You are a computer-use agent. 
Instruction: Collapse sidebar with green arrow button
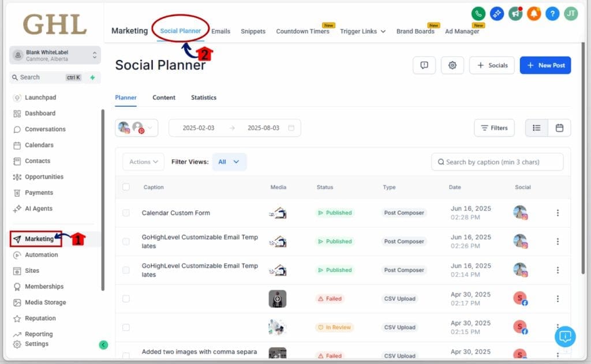coord(103,344)
